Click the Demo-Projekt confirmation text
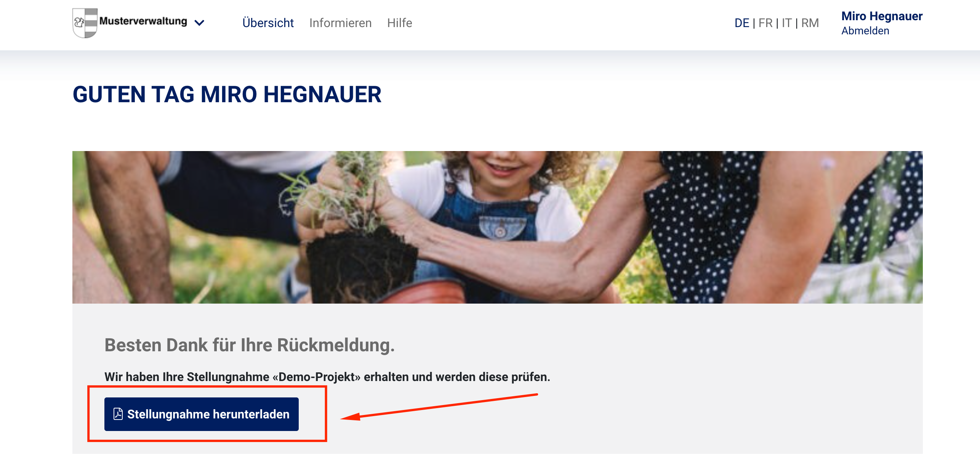Screen dimensions: 980x476 pos(327,377)
